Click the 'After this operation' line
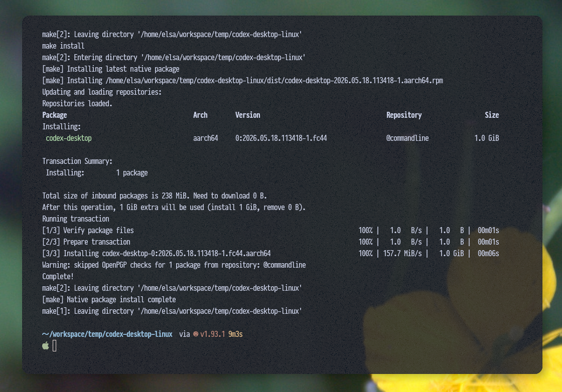 174,207
